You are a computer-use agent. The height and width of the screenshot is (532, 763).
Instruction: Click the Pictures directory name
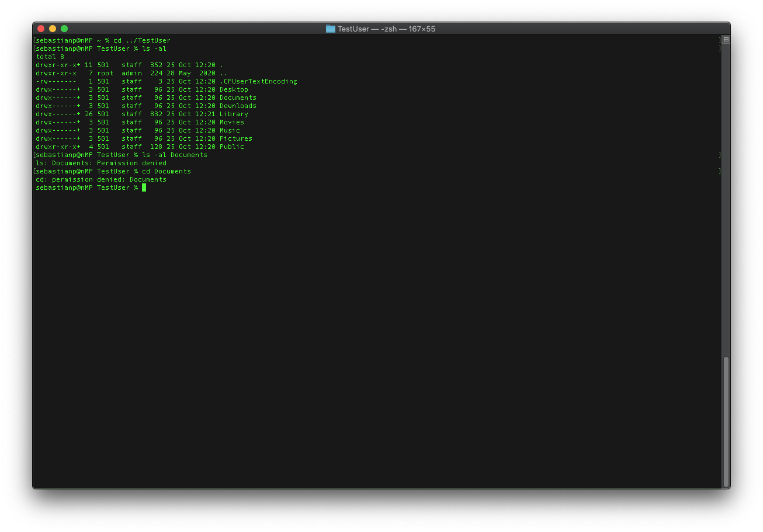(236, 138)
